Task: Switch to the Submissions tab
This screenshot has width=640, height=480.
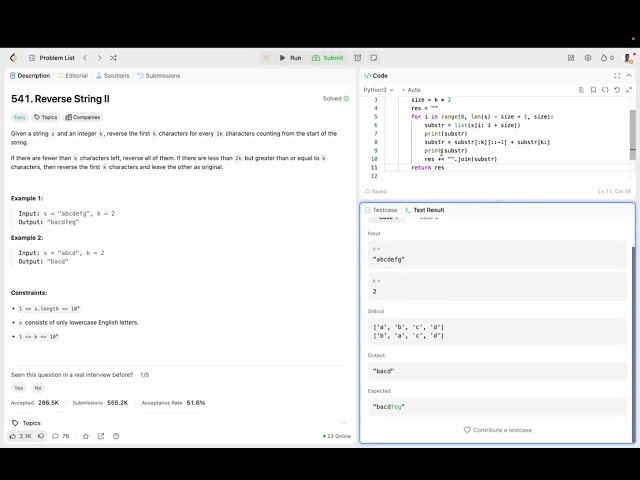Action: pos(159,76)
